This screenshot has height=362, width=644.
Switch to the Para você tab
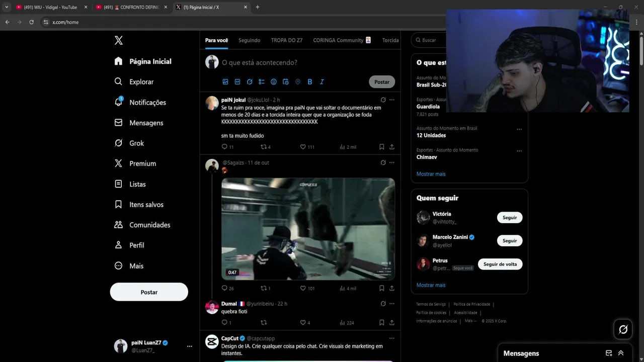[216, 40]
